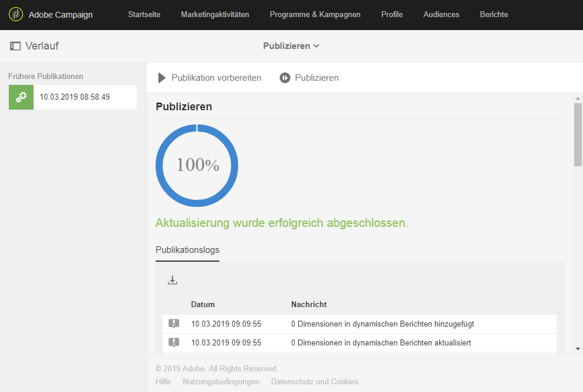Click the Verlauf heading text

pyautogui.click(x=42, y=46)
